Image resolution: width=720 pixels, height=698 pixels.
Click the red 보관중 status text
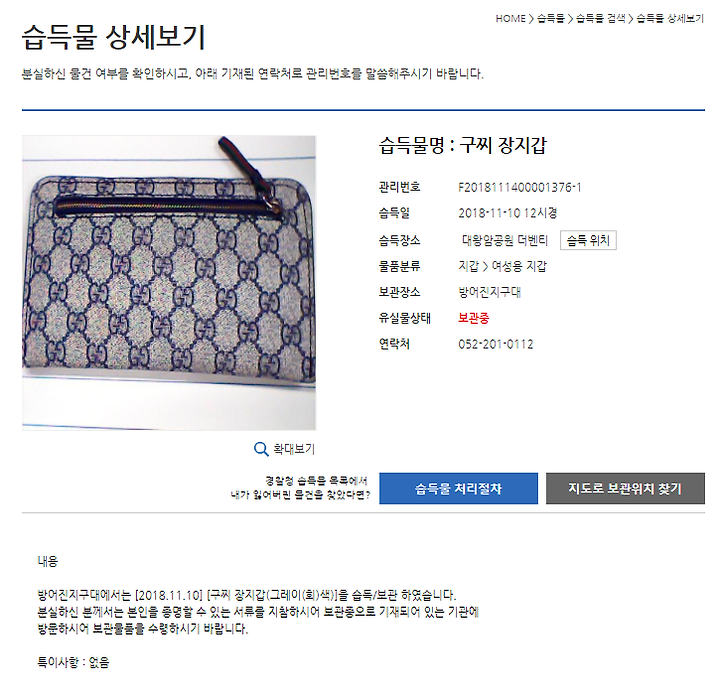474,318
